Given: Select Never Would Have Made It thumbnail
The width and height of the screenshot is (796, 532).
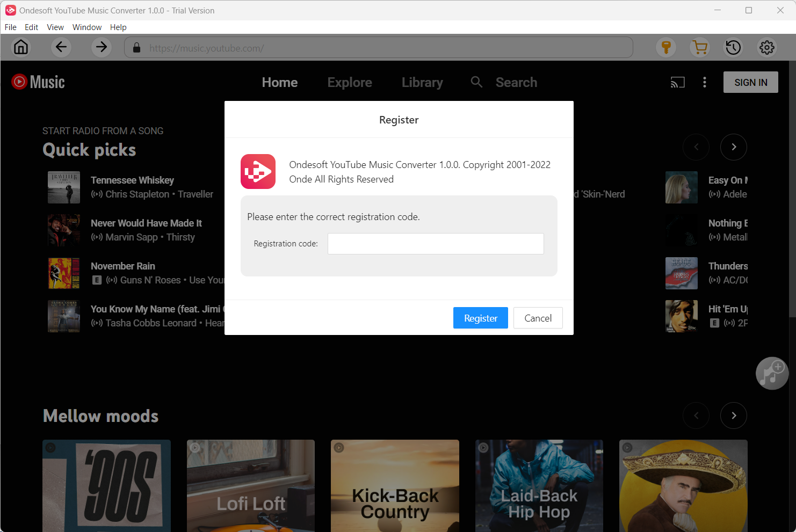Looking at the screenshot, I should [64, 230].
